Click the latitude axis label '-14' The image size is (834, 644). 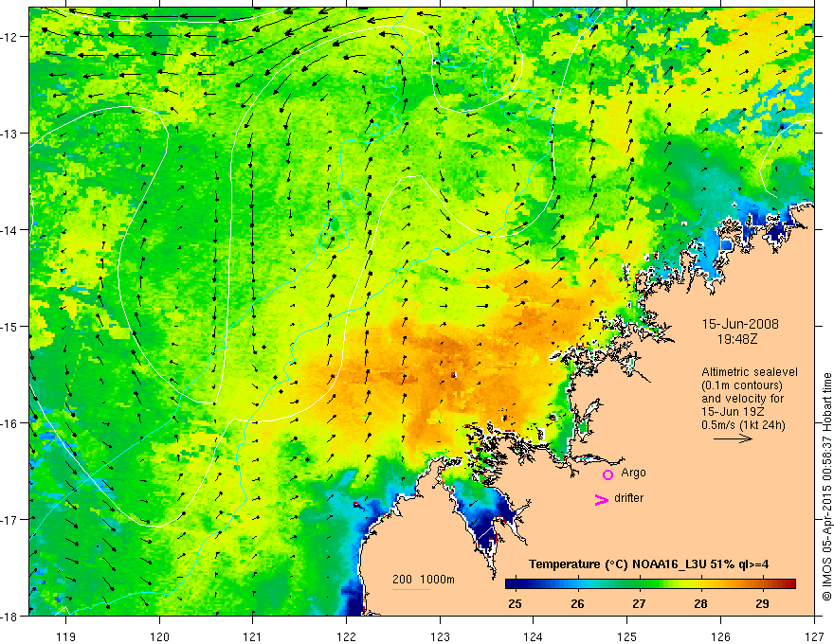[x=9, y=230]
